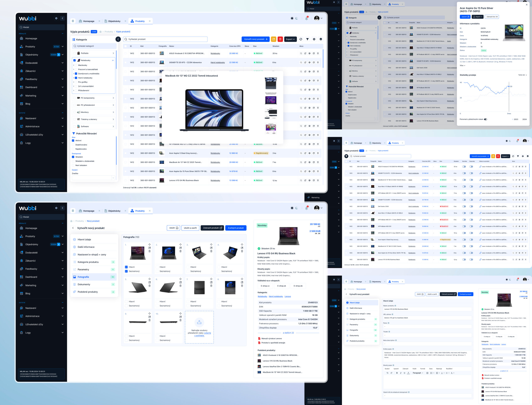
Task: Uncheck the Hlavní checkbox under photo 1
Action: coord(126,267)
